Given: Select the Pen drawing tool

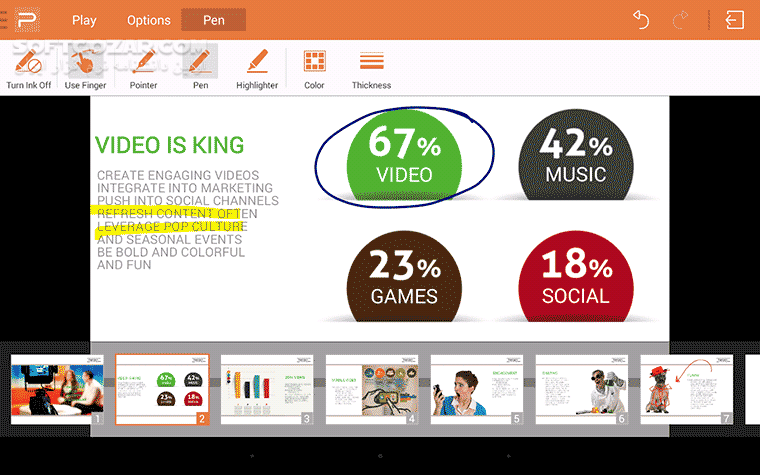Looking at the screenshot, I should click(201, 68).
